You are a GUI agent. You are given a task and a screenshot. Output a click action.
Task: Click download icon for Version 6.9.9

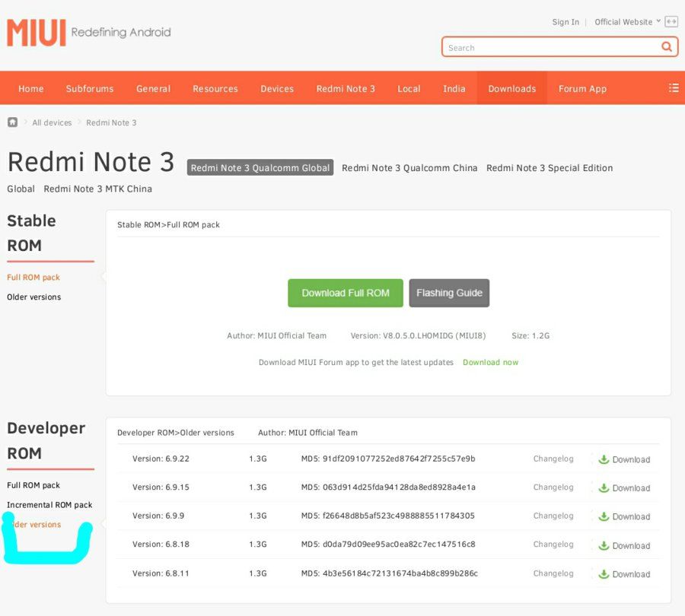(x=604, y=516)
